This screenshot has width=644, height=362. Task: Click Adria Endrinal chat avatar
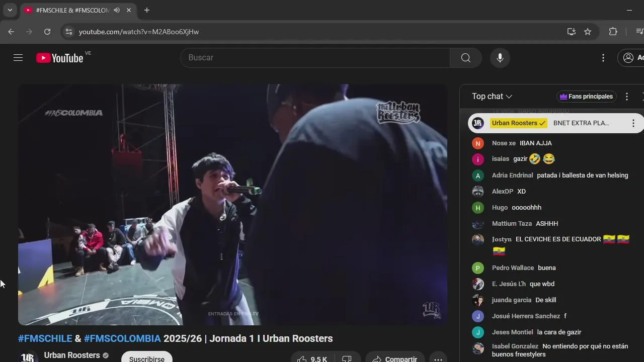[478, 175]
